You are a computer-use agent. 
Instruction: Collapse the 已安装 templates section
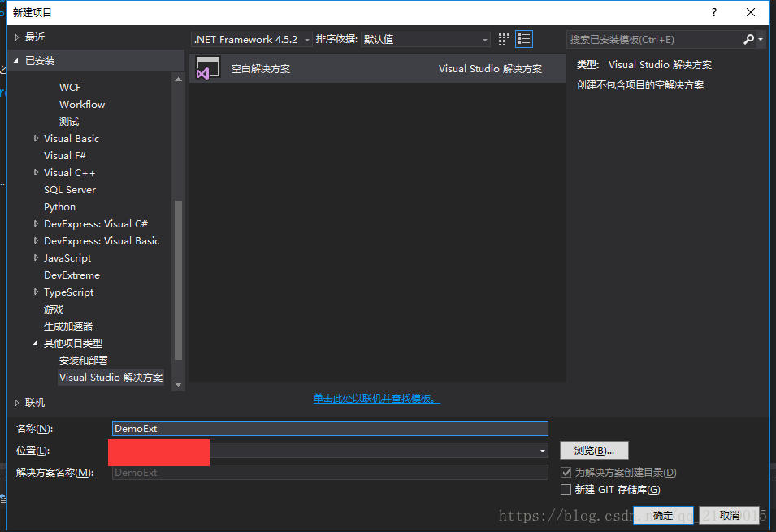[16, 60]
